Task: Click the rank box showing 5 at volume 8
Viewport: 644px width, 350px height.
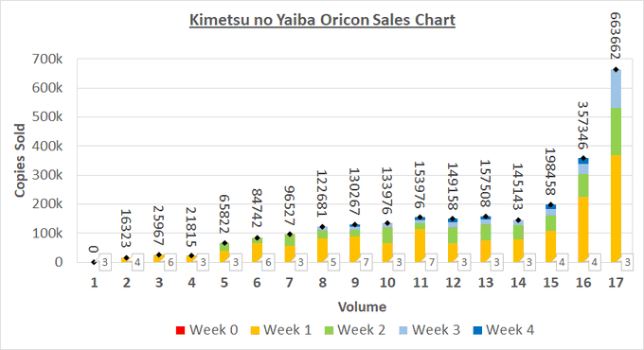Action: pyautogui.click(x=333, y=262)
